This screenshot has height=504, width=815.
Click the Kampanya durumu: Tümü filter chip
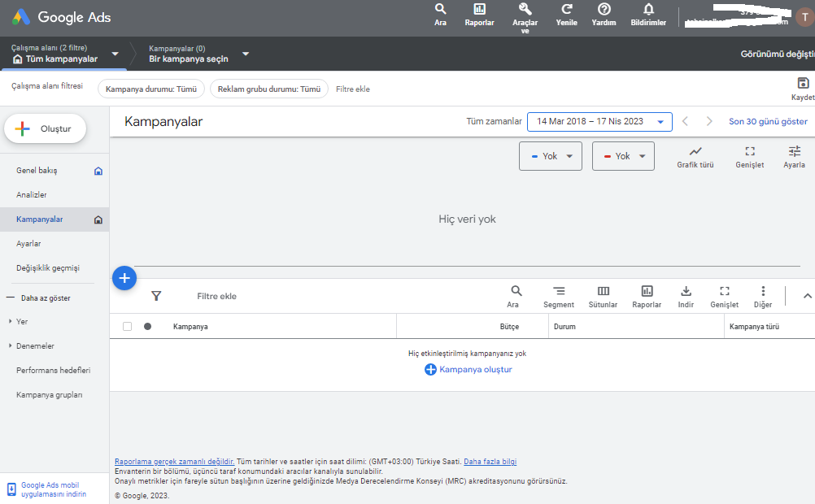(151, 89)
